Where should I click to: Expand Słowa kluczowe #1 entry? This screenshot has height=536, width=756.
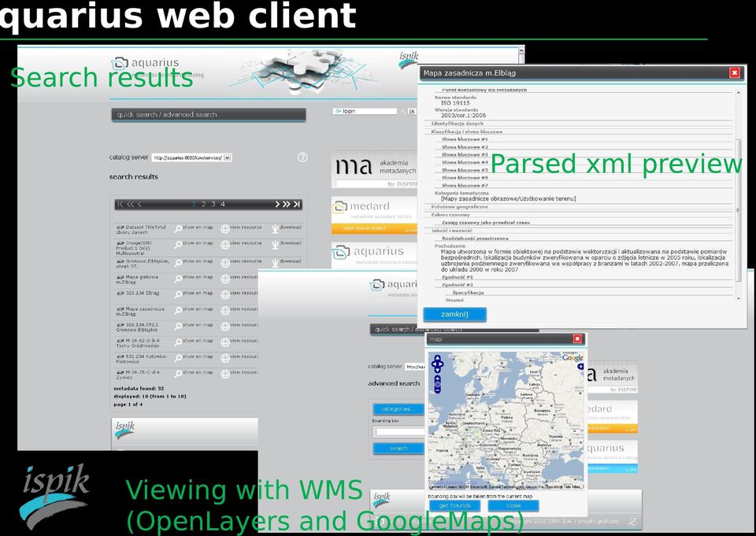pyautogui.click(x=465, y=139)
